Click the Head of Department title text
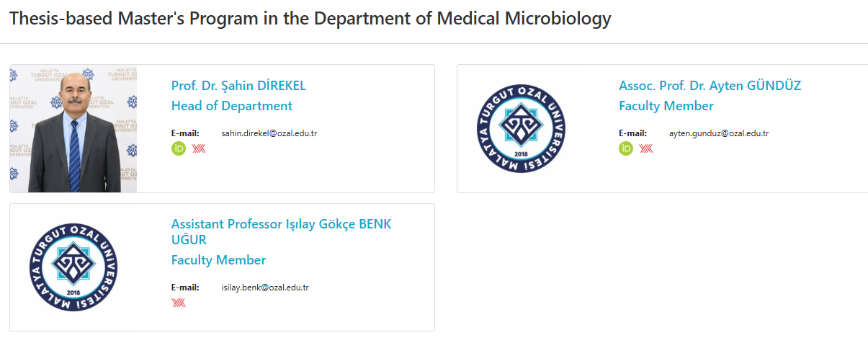The width and height of the screenshot is (868, 343). (x=231, y=106)
